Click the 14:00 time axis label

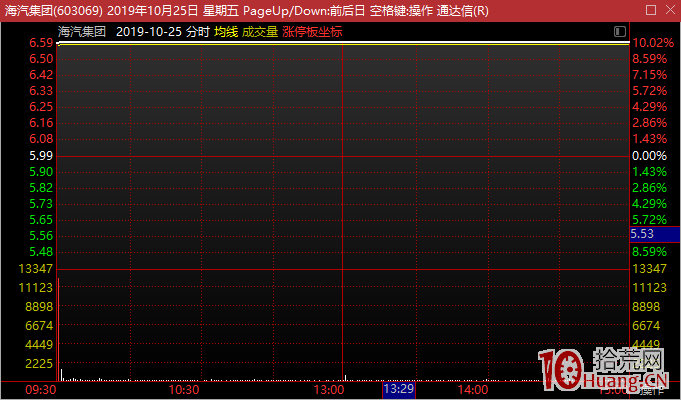(x=473, y=390)
